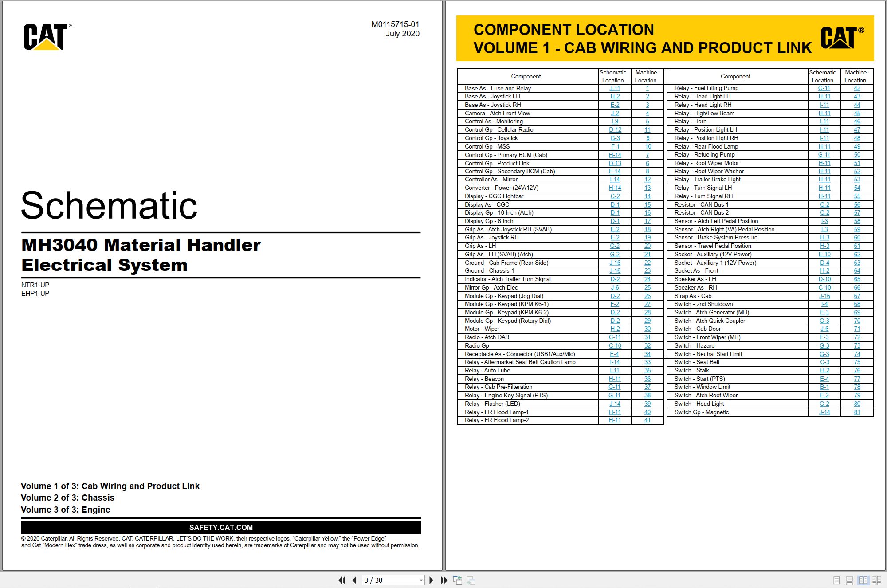
Task: Open schematic link E-10 for Socket - Auxiliary (12V Power)
Action: [824, 254]
